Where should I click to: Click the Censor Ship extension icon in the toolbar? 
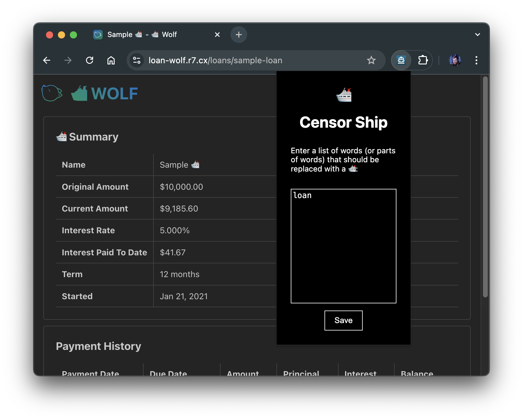click(401, 60)
